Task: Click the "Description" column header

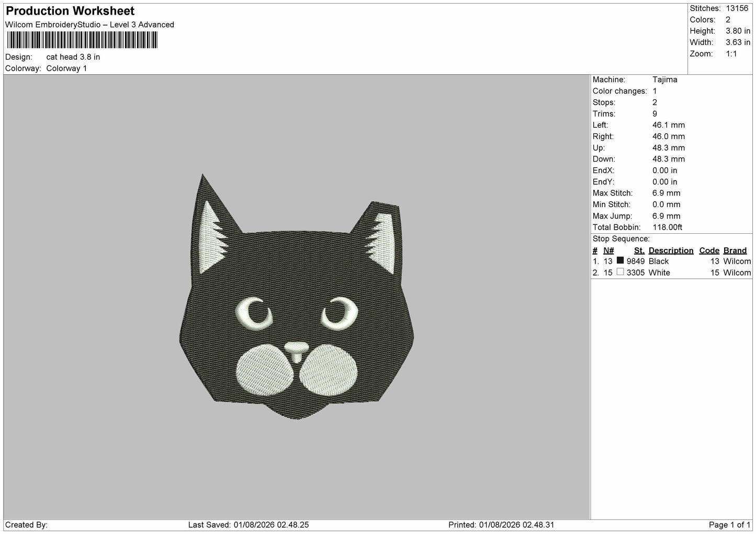Action: (x=671, y=251)
